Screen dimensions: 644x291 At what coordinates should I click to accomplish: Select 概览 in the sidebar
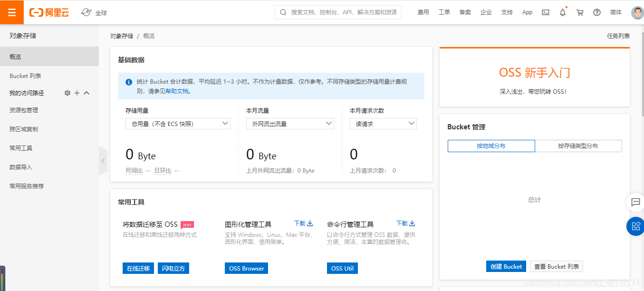coord(49,57)
